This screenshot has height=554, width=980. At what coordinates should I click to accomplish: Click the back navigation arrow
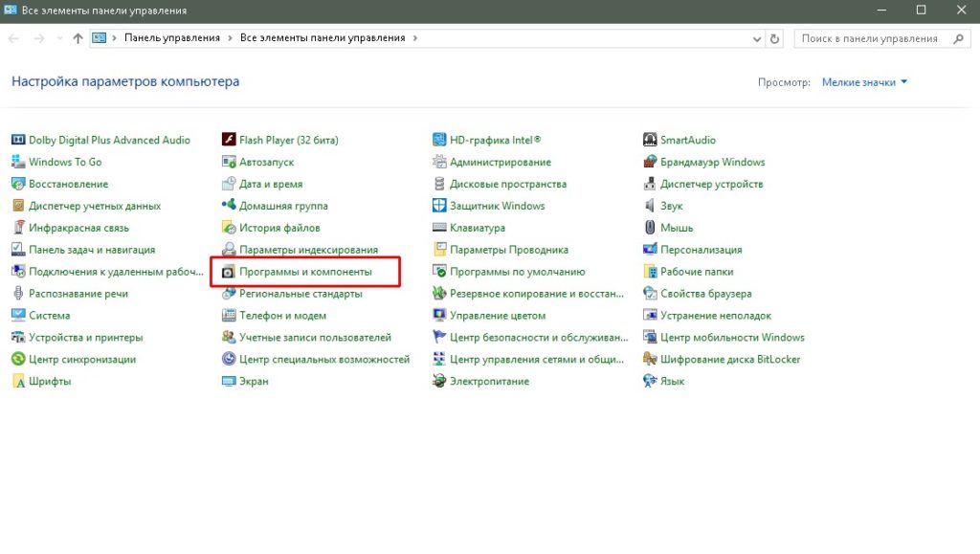pos(14,38)
